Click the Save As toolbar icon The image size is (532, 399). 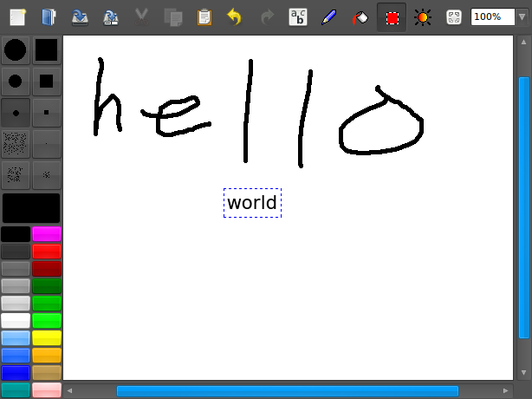[110, 16]
